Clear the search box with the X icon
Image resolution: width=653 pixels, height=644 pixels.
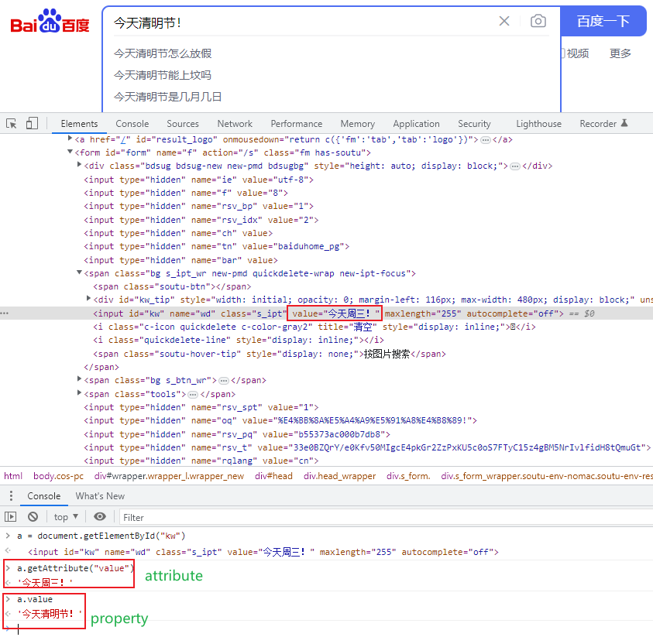(x=504, y=21)
